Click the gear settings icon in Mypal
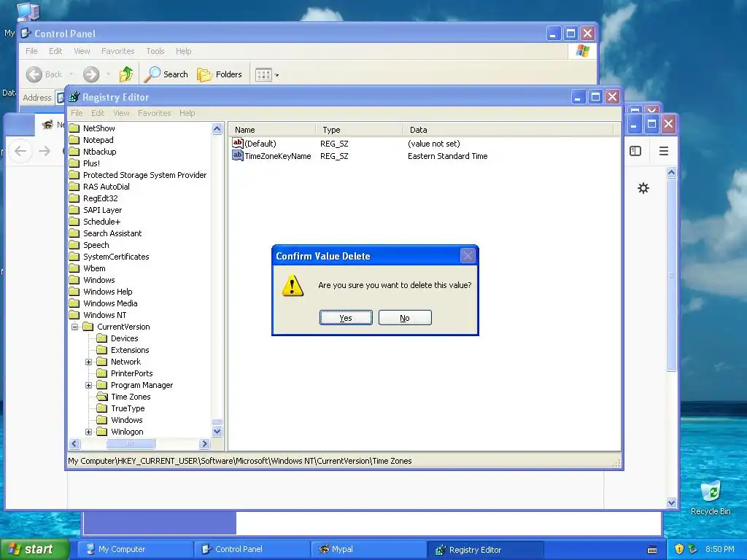This screenshot has height=560, width=747. coord(643,188)
